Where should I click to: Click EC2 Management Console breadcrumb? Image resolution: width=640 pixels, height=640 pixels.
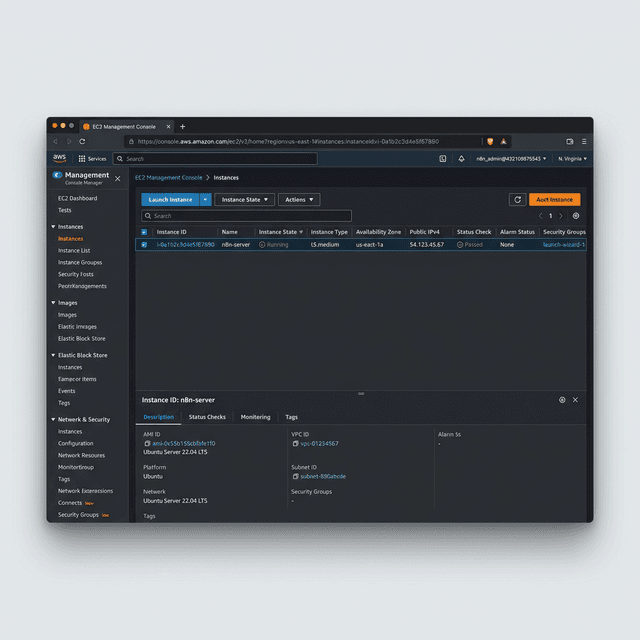(x=169, y=178)
